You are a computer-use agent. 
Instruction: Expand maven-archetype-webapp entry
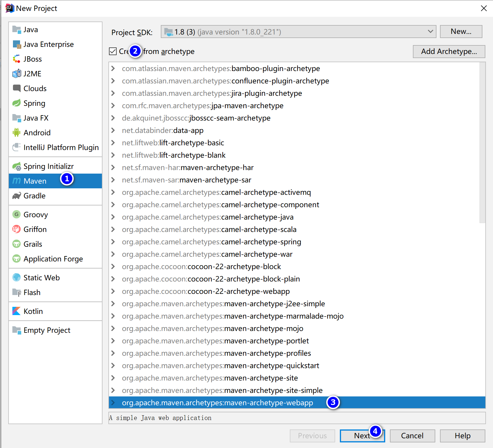pos(113,403)
